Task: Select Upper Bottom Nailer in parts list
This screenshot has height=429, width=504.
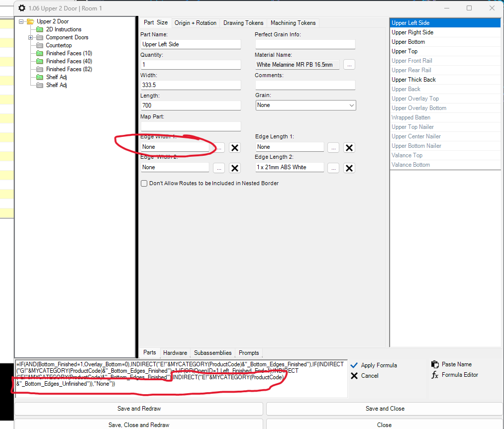Action: (445, 146)
